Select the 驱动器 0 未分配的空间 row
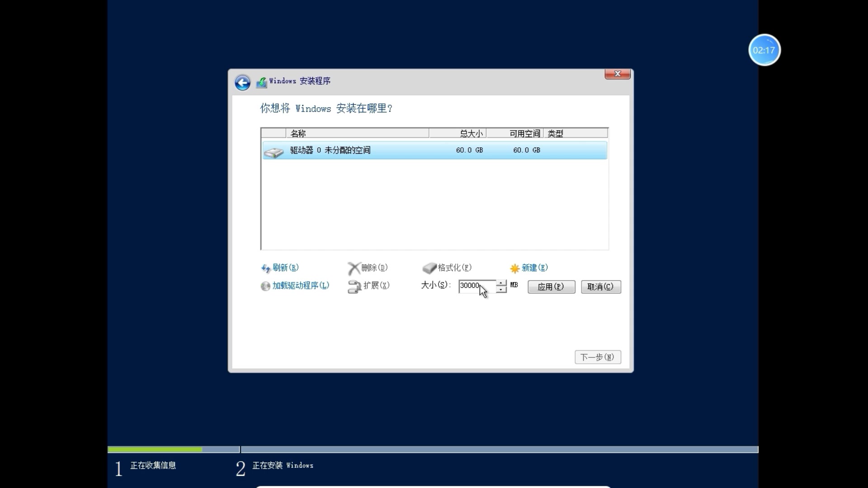This screenshot has width=868, height=488. click(x=434, y=150)
